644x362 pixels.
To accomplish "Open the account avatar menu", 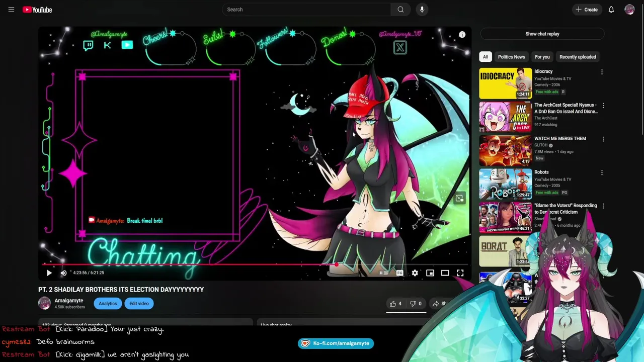I will pos(629,10).
